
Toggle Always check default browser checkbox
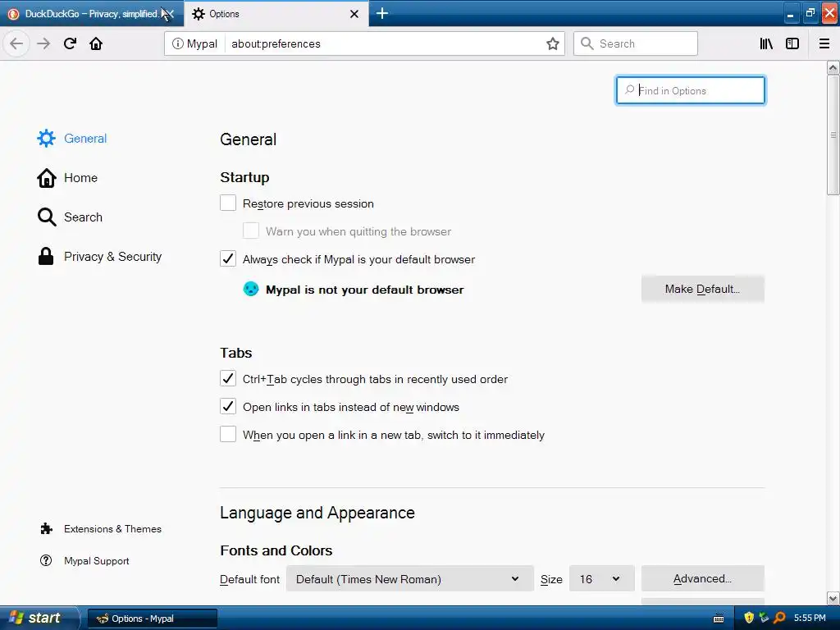228,258
